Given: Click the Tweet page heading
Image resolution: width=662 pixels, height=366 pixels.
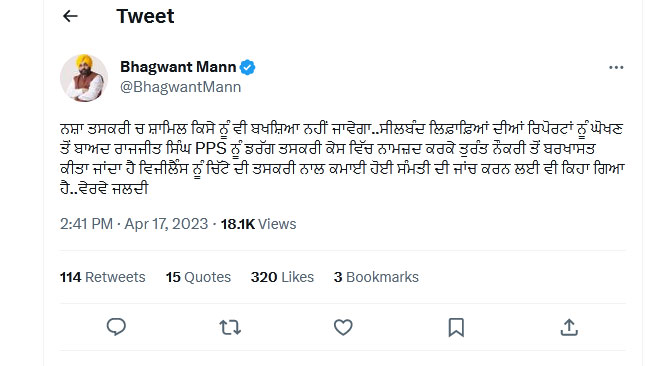Looking at the screenshot, I should [x=145, y=16].
